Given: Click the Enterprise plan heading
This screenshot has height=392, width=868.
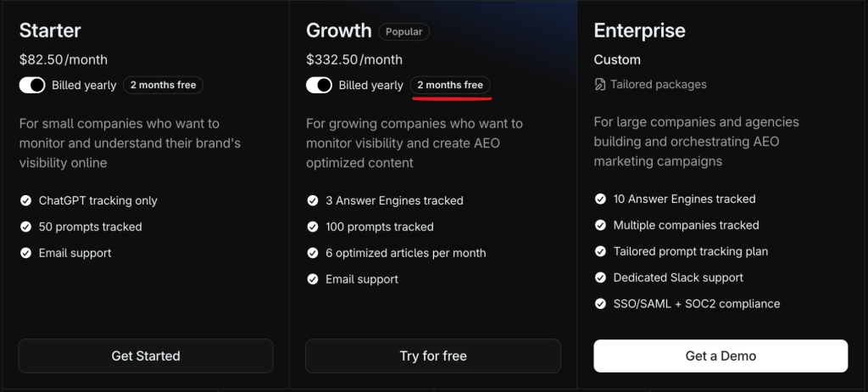Looking at the screenshot, I should coord(639,31).
